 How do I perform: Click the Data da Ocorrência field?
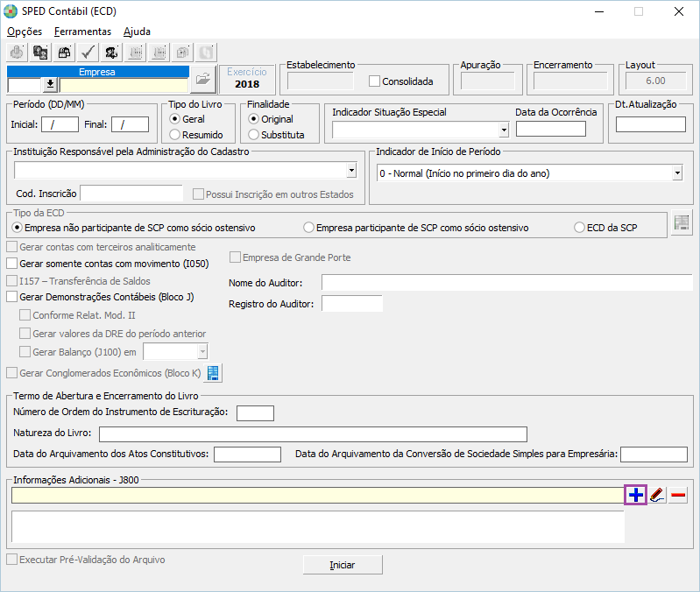tap(551, 129)
